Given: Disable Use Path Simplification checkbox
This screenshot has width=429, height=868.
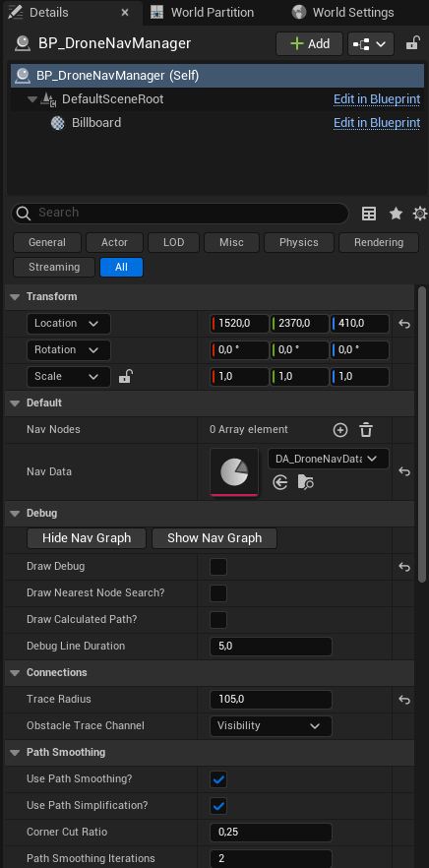Looking at the screenshot, I should click(x=218, y=806).
